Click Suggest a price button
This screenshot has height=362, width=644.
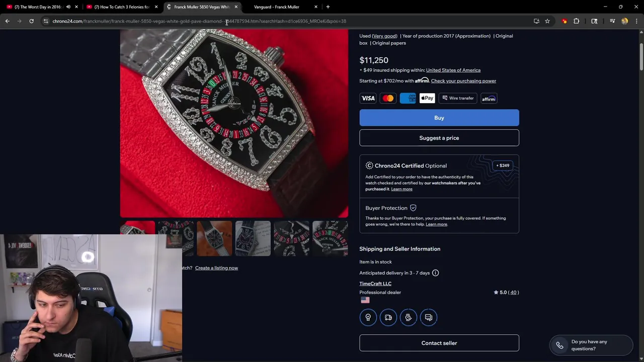(439, 138)
